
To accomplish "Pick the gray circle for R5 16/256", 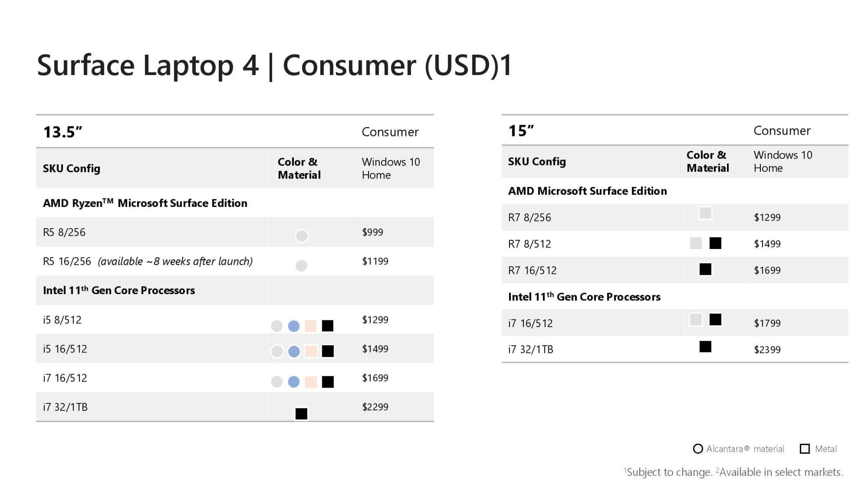I will click(302, 266).
